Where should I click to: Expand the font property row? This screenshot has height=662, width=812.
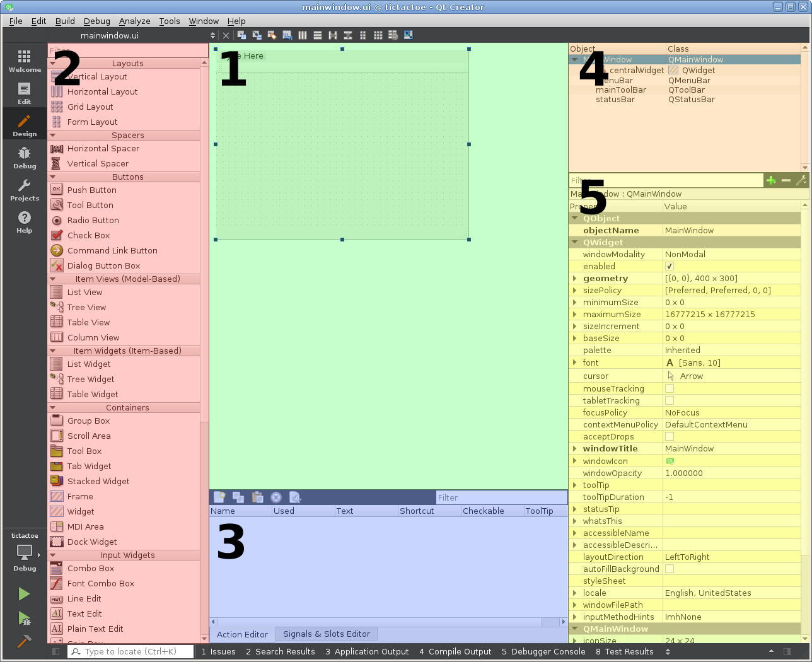tap(574, 363)
